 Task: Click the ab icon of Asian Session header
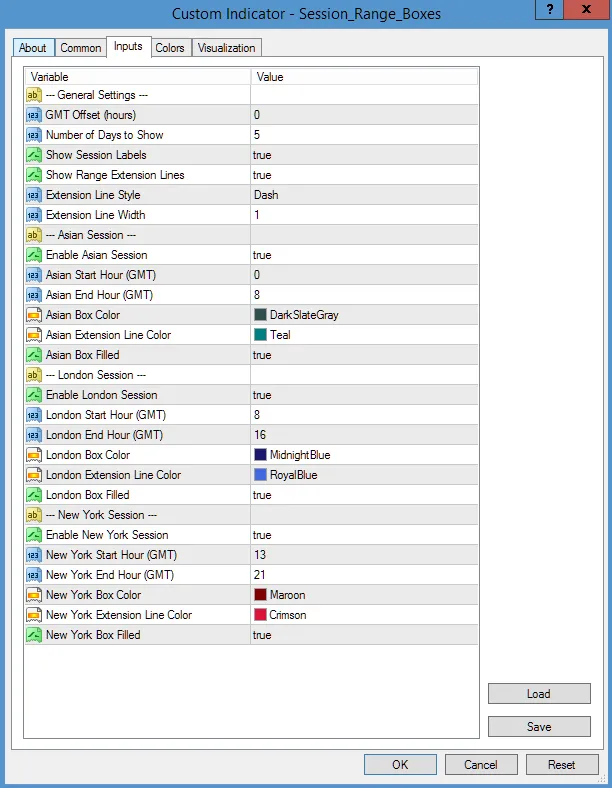click(34, 235)
